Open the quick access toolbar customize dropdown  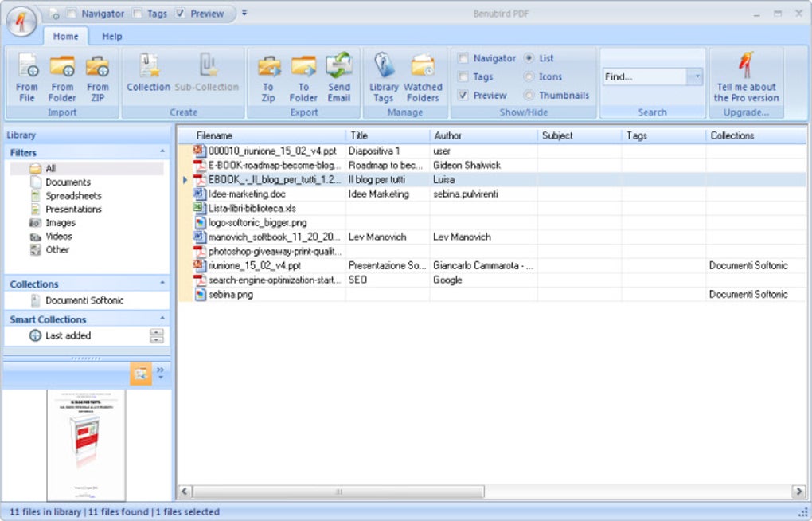point(244,14)
